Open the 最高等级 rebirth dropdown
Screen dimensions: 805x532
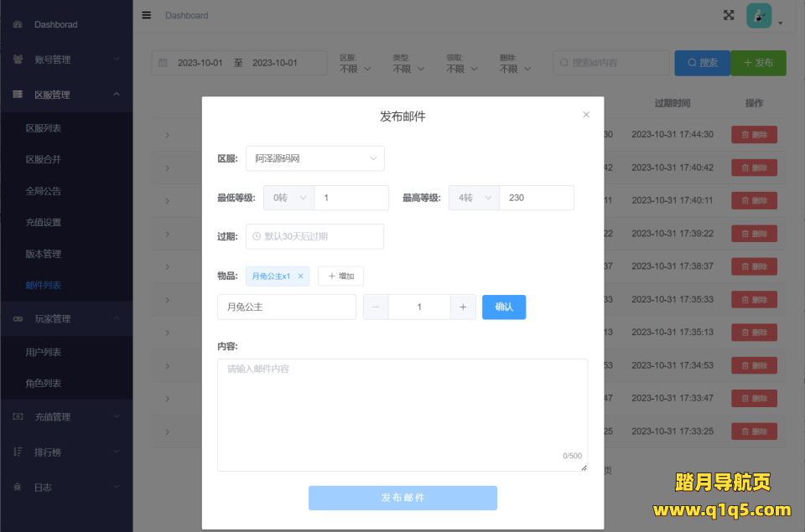tap(474, 198)
